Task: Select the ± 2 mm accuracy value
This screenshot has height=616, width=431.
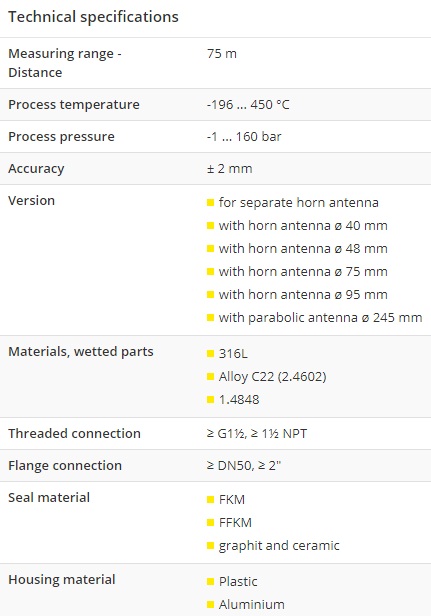Action: click(x=229, y=169)
